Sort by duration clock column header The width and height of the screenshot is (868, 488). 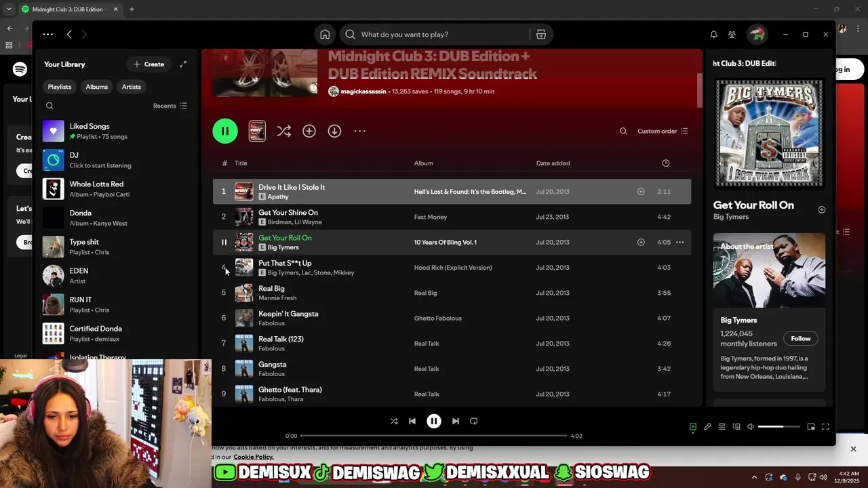665,163
